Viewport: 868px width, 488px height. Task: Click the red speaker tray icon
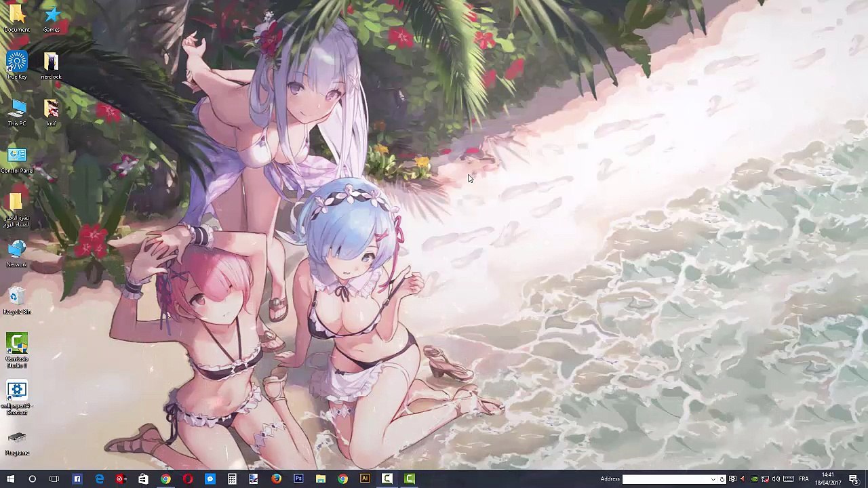743,479
